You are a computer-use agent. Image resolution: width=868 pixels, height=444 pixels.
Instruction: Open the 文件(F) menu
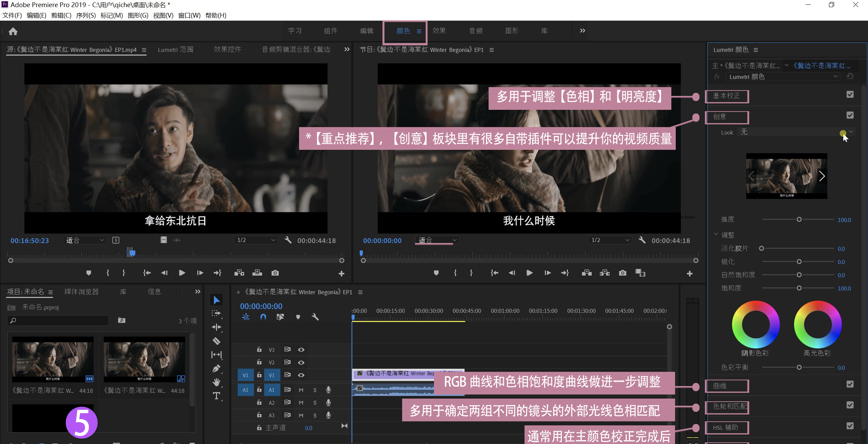(12, 15)
